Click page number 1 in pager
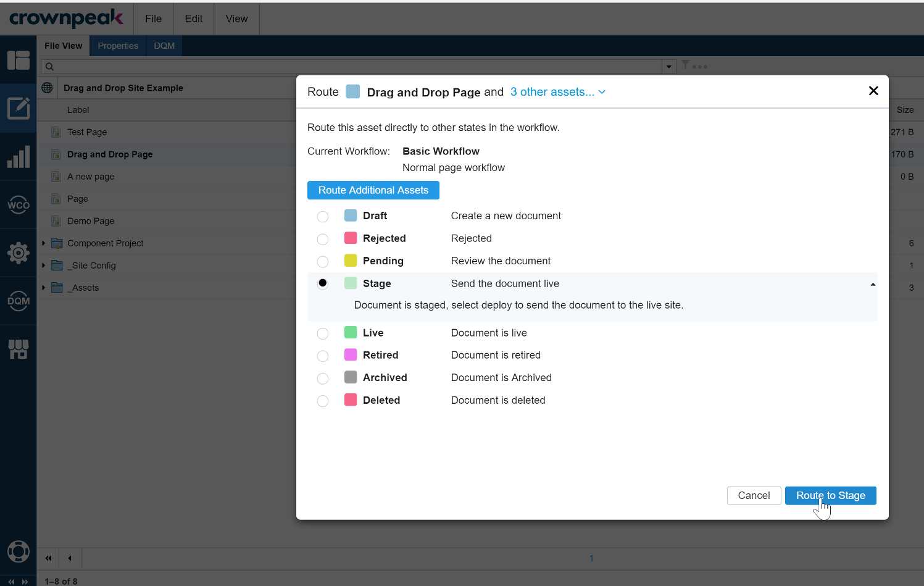The width and height of the screenshot is (924, 586). 591,558
